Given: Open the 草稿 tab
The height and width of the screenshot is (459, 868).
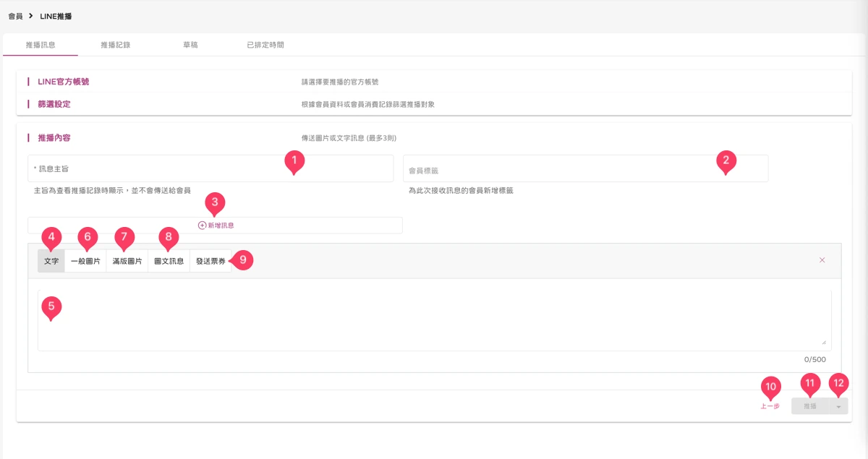Looking at the screenshot, I should [x=190, y=45].
